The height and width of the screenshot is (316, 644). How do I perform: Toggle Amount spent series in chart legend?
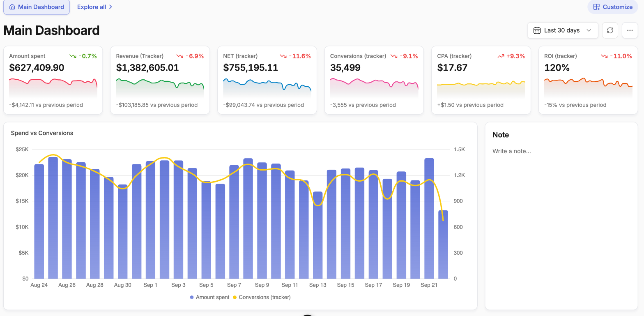[209, 297]
